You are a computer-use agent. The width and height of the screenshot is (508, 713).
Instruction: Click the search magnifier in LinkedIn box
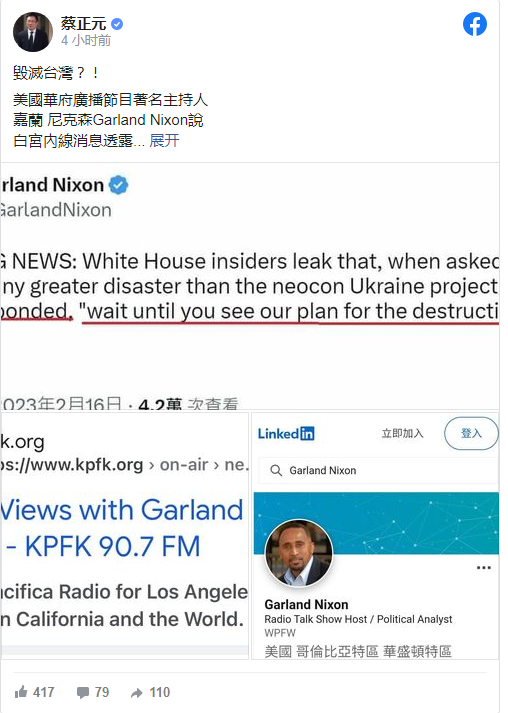click(x=276, y=470)
